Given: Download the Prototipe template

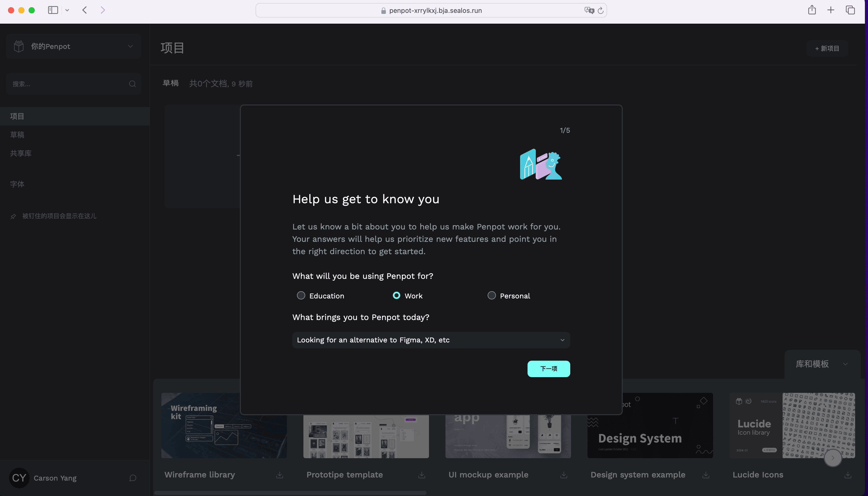Looking at the screenshot, I should (x=422, y=475).
